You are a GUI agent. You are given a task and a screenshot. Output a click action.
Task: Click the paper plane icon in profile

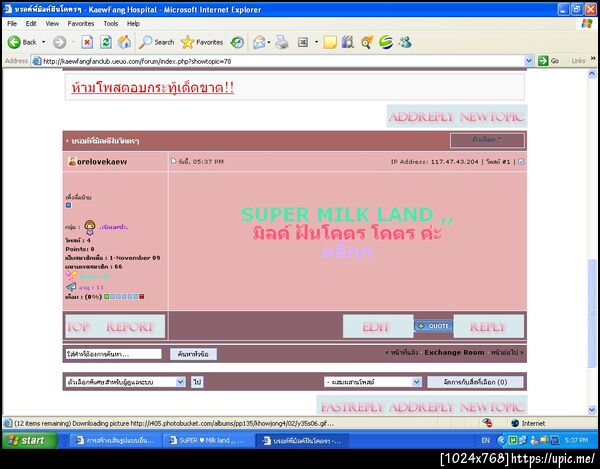[71, 287]
